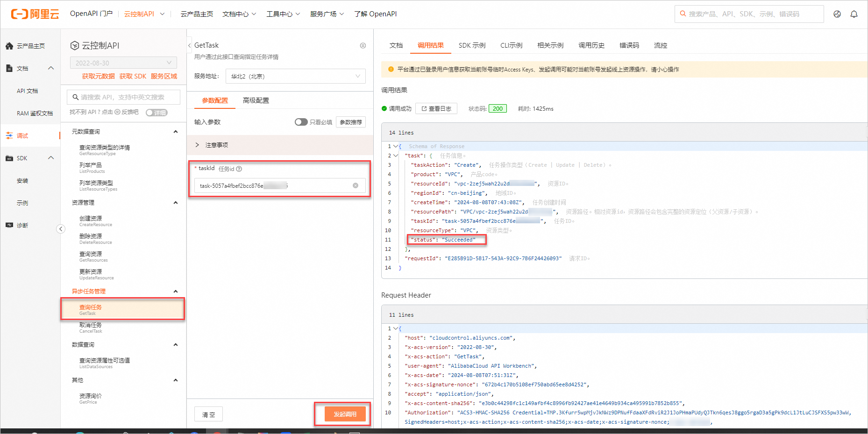Click the language globe icon
Screen dimensions: 868x434
click(836, 14)
